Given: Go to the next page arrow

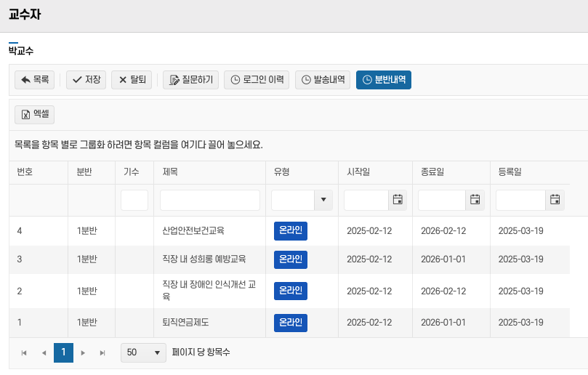Looking at the screenshot, I should click(83, 352).
